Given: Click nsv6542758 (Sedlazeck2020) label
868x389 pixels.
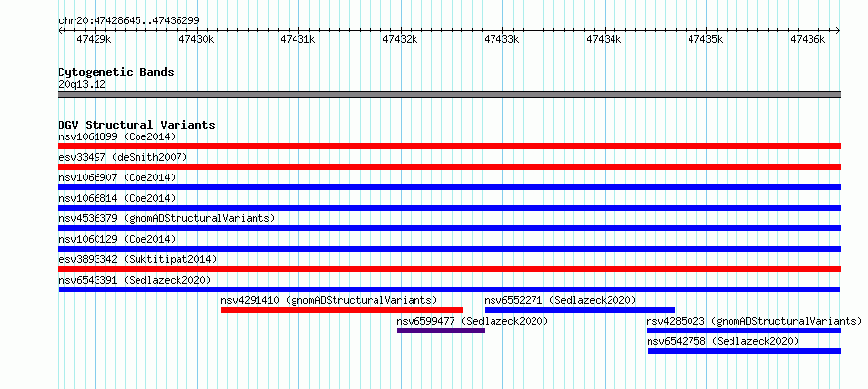Looking at the screenshot, I should point(723,341).
